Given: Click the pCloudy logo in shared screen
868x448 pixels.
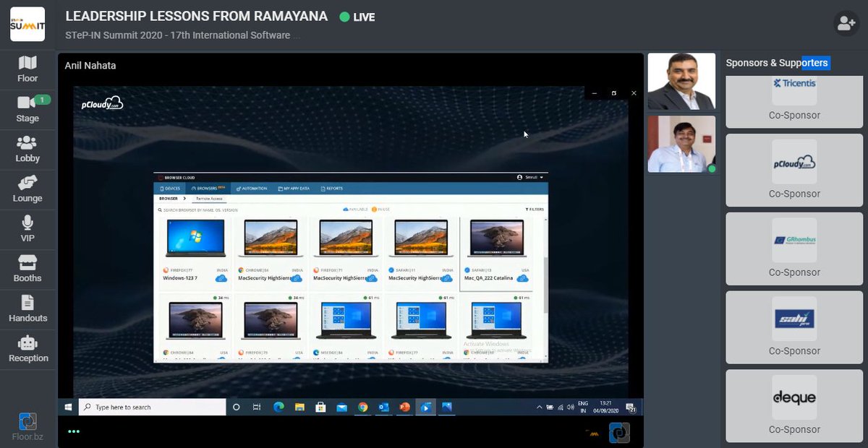Looking at the screenshot, I should (102, 104).
